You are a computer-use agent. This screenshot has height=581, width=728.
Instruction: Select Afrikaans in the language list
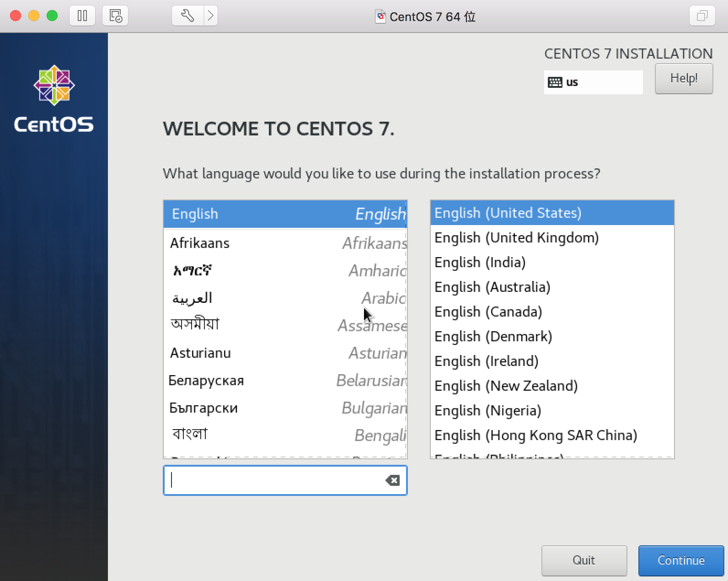(285, 243)
